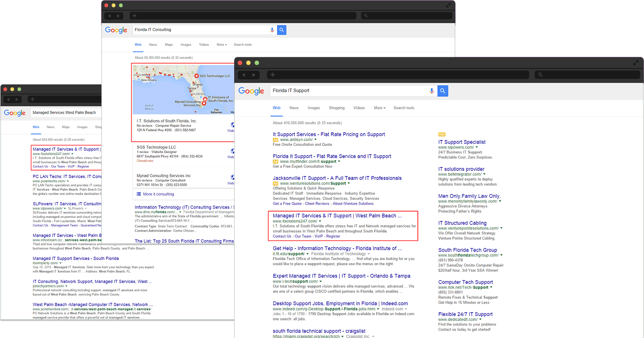Image resolution: width=644 pixels, height=338 pixels.
Task: Open arrow beside itsolutions247.com in IT Support window
Action: tap(320, 221)
